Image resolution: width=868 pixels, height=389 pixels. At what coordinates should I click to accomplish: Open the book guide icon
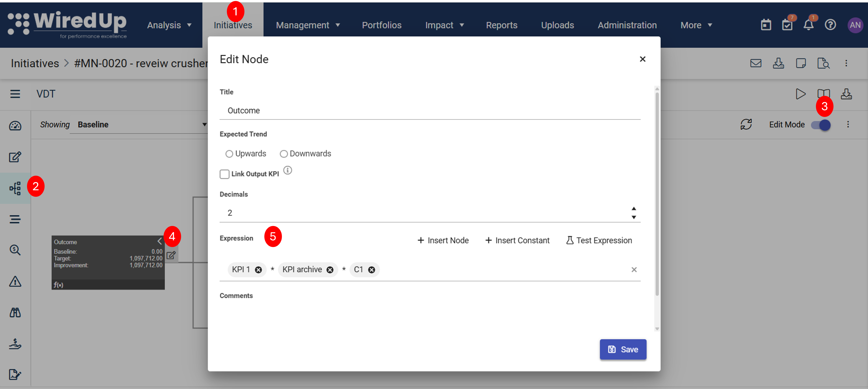(x=823, y=94)
